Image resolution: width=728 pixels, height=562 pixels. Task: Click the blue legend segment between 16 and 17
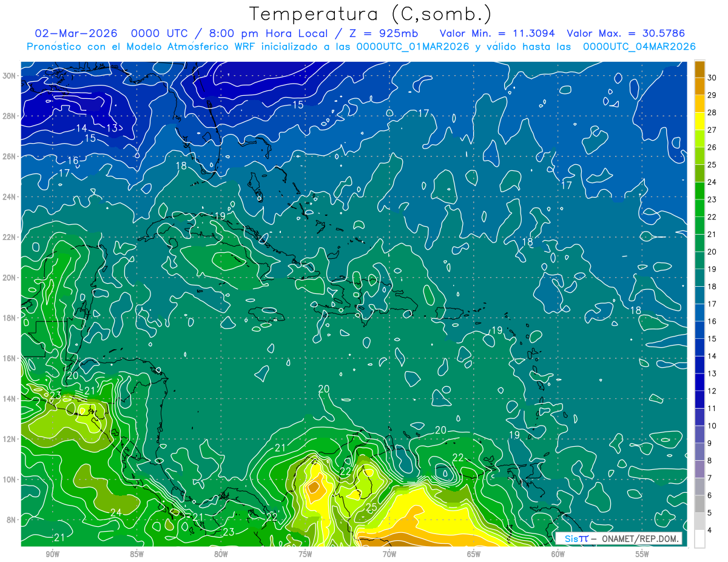click(x=699, y=313)
